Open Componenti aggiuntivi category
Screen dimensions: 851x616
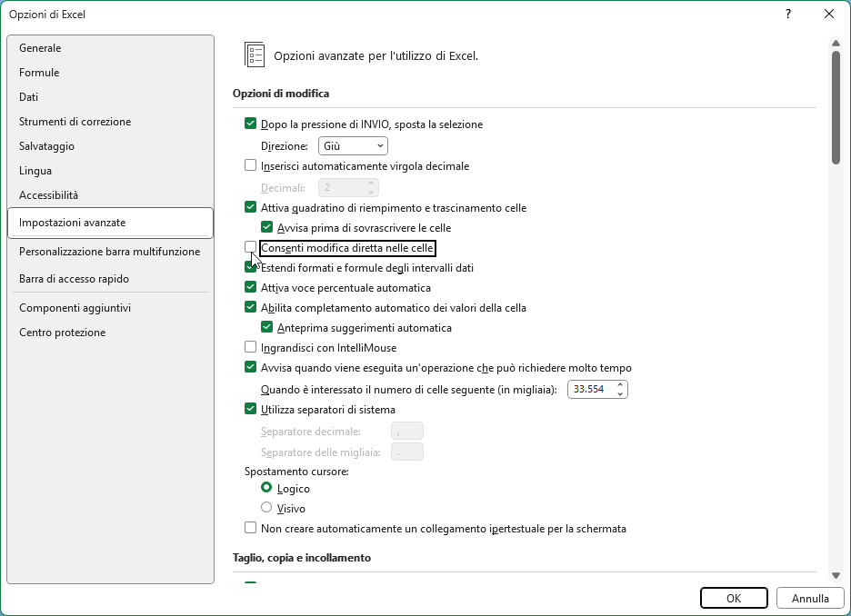[111, 308]
